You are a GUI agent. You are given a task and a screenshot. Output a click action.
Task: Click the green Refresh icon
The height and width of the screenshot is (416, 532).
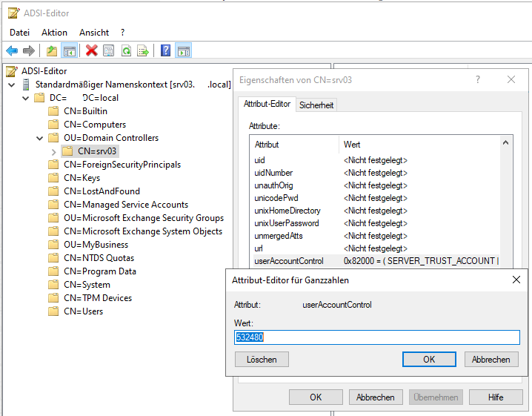coord(126,50)
